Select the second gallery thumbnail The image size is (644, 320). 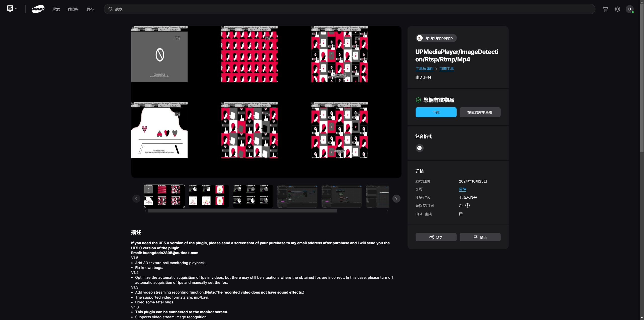(209, 196)
